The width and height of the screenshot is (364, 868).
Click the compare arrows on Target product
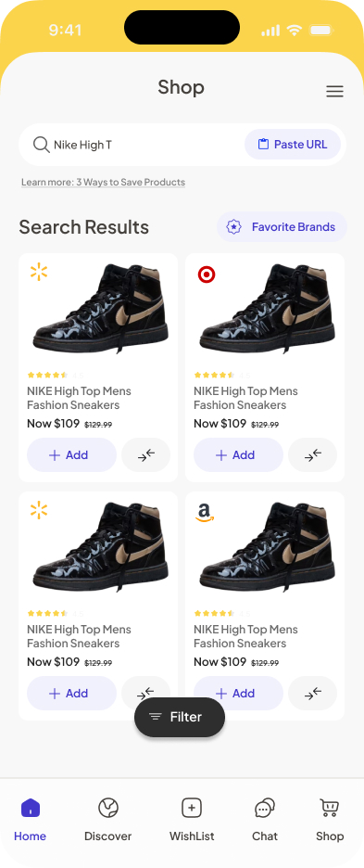tap(312, 455)
